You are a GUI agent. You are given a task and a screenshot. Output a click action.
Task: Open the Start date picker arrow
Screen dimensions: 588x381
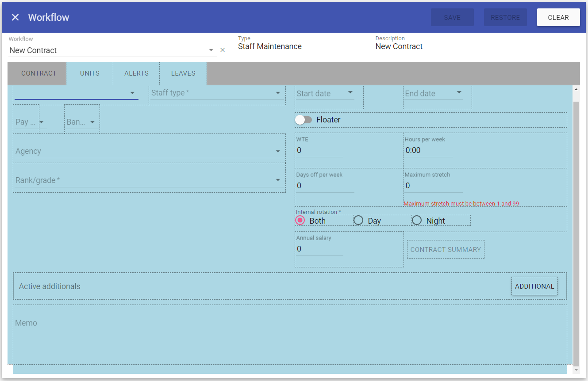tap(350, 92)
